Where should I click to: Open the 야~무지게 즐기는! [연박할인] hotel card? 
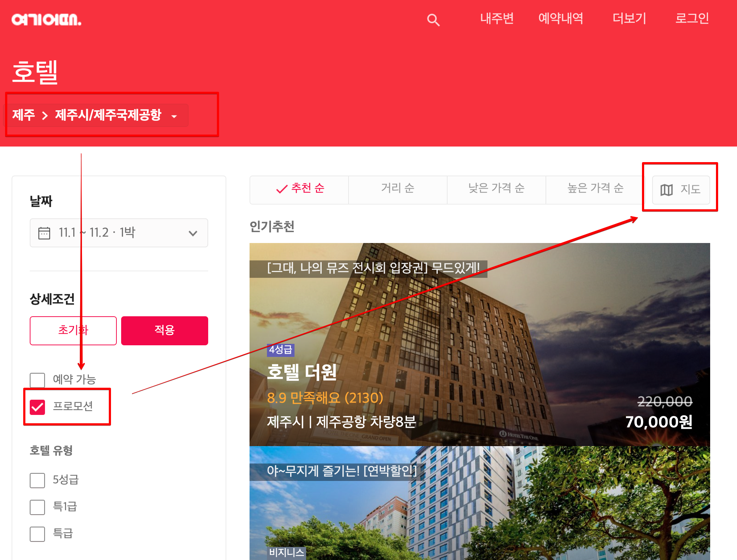pos(480,503)
